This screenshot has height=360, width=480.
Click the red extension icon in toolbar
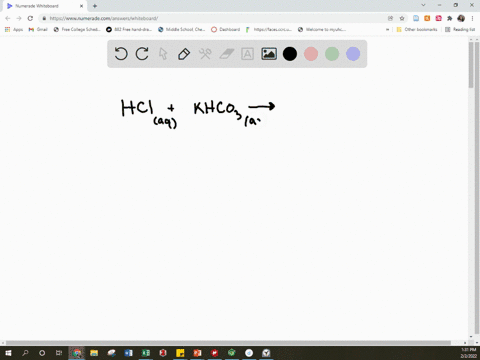point(438,18)
